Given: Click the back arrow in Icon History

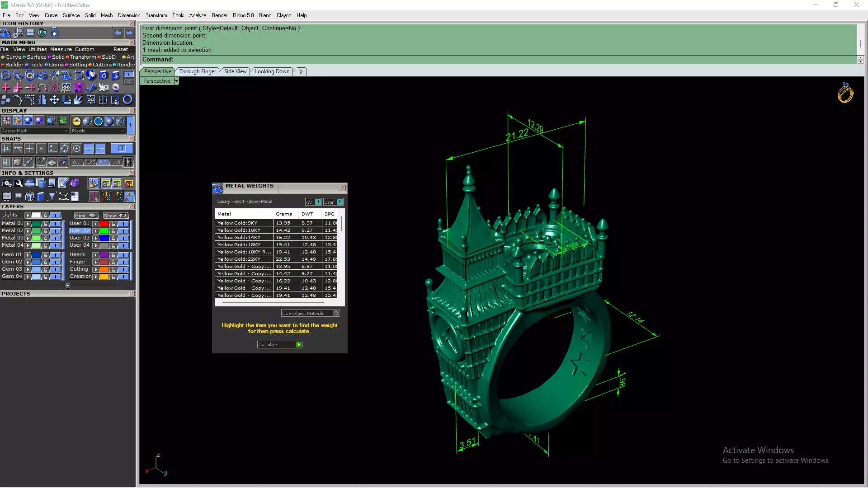Looking at the screenshot, I should point(118,33).
